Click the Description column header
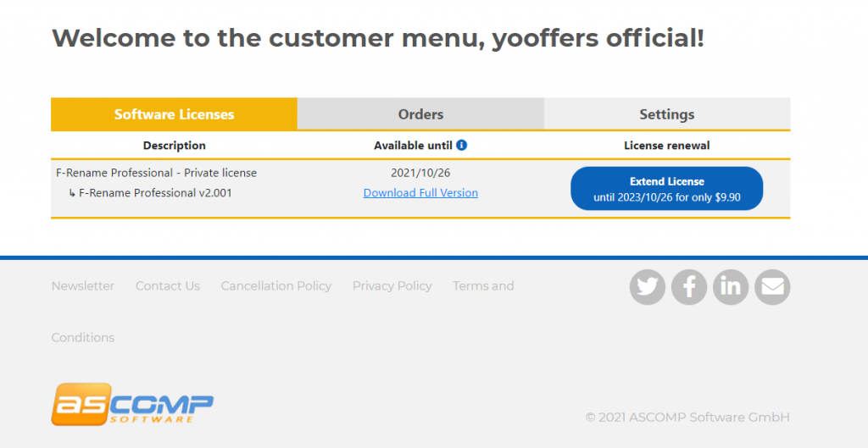The width and height of the screenshot is (868, 448). (175, 146)
